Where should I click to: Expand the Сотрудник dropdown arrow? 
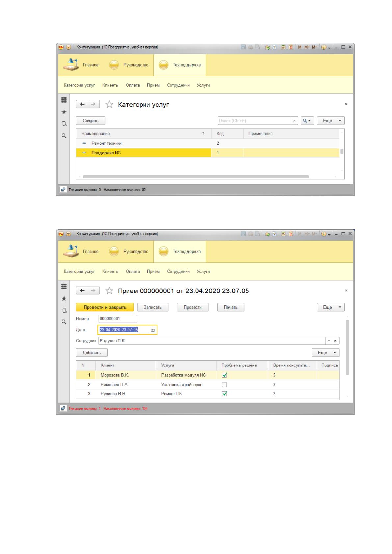pos(329,341)
